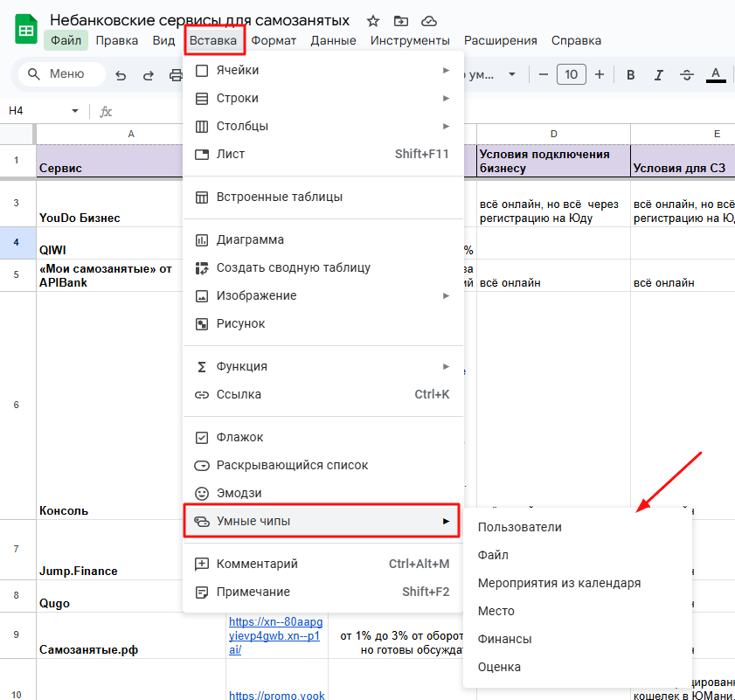Click the font size field showing 10
The height and width of the screenshot is (700, 735).
point(571,75)
